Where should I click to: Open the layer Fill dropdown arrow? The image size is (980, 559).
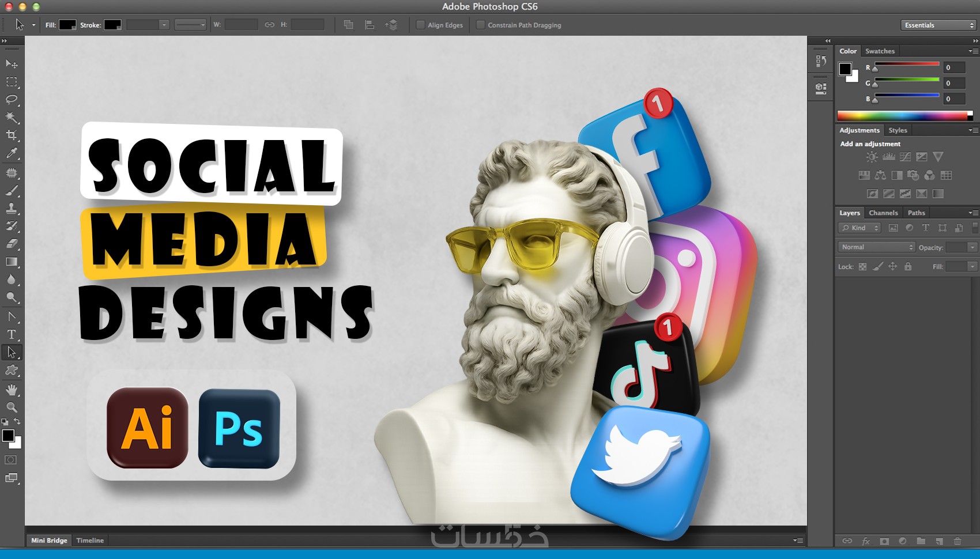pyautogui.click(x=973, y=266)
